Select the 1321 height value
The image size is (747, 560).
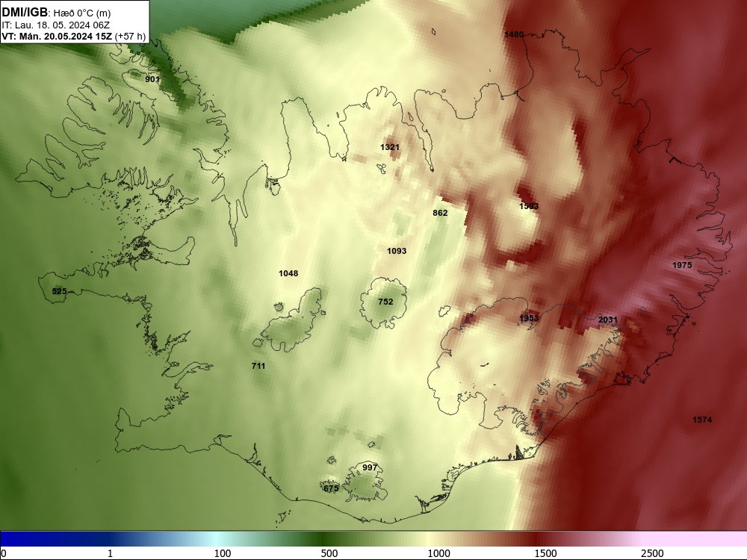click(390, 147)
